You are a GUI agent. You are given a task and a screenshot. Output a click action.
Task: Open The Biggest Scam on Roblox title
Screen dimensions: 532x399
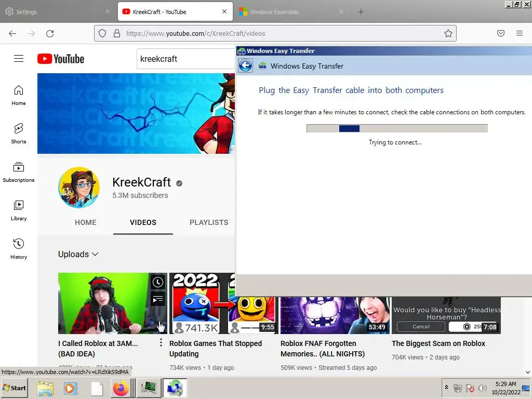pyautogui.click(x=438, y=343)
